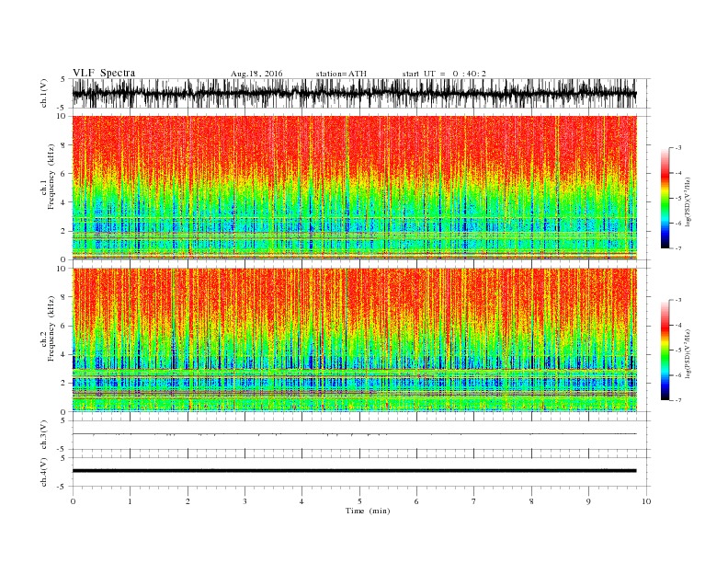The width and height of the screenshot is (728, 563).
Task: Click the "ch.1(V)" waveform axis label
Action: click(x=44, y=95)
